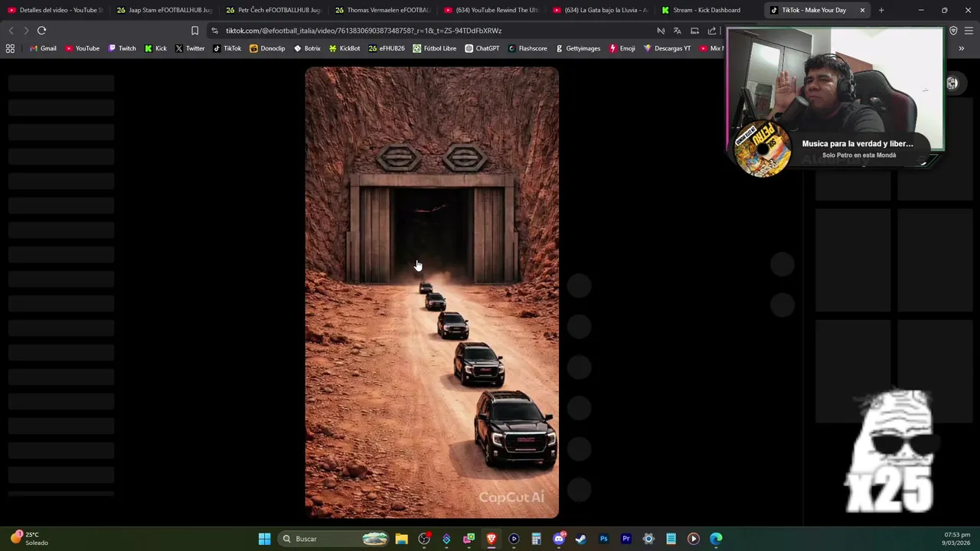
Task: Open the TikTok bookmark
Action: 227,48
